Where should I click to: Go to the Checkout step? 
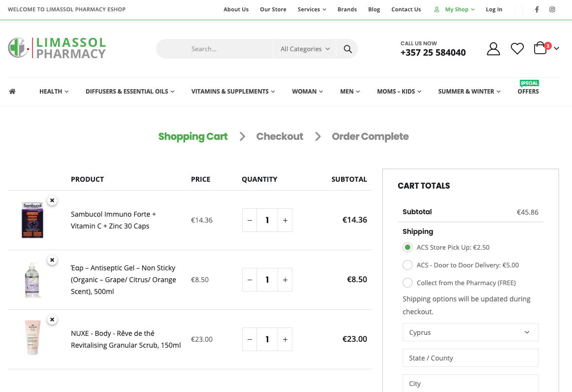click(x=280, y=136)
